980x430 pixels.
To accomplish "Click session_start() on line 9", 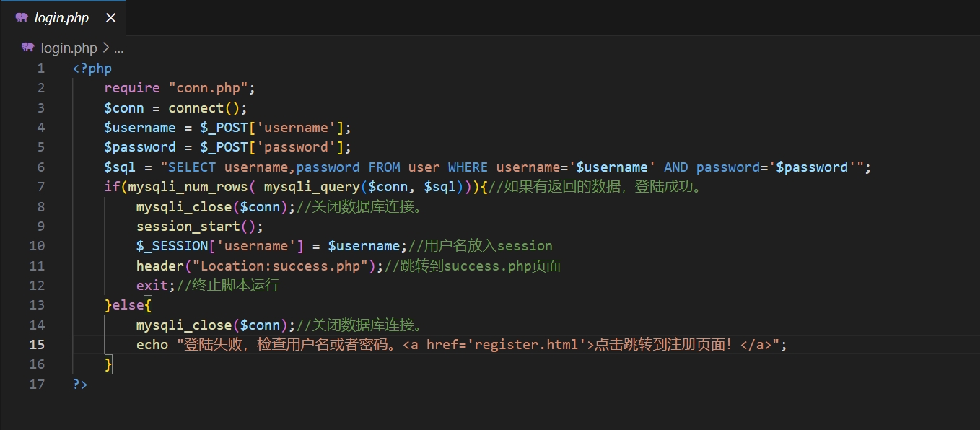I will tap(196, 227).
